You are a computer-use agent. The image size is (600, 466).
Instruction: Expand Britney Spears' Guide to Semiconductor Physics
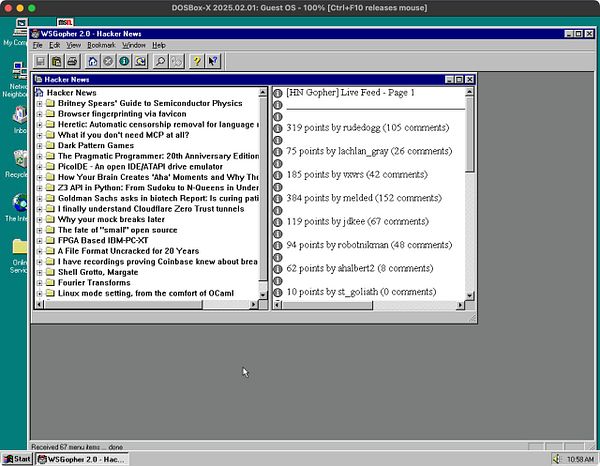39,104
